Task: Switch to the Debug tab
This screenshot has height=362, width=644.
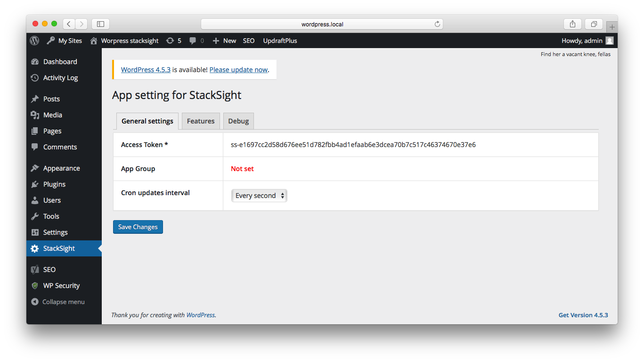Action: click(238, 121)
